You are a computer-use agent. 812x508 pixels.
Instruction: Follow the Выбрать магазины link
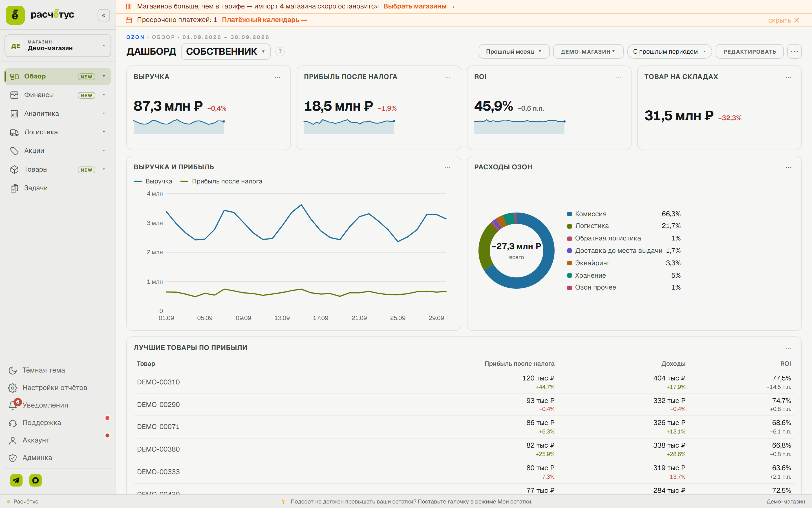coord(419,6)
